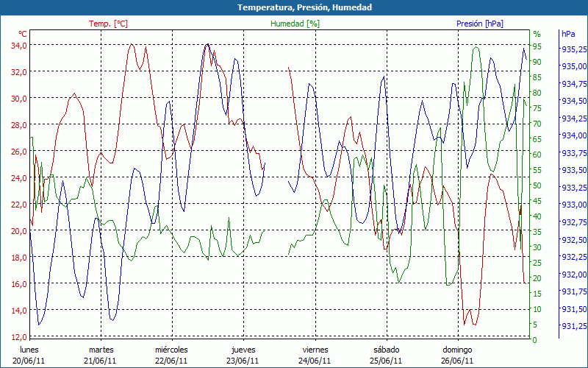588x368 pixels.
Task: Select the green Humedad [%] legend label
Action: point(295,24)
